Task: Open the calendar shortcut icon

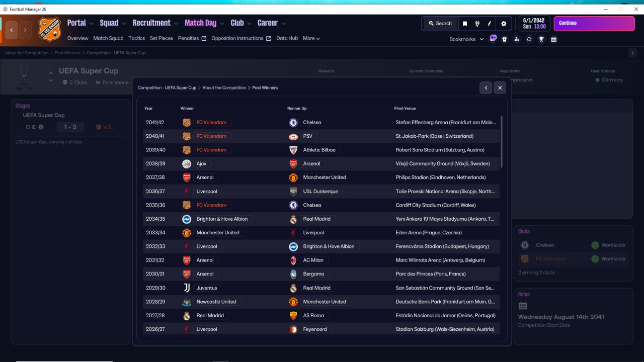Action: [x=554, y=39]
